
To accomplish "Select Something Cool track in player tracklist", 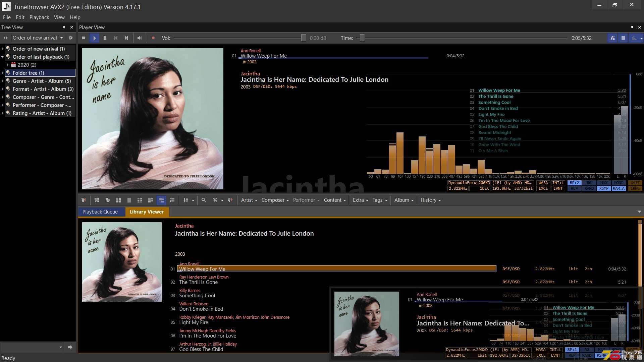I will [494, 103].
